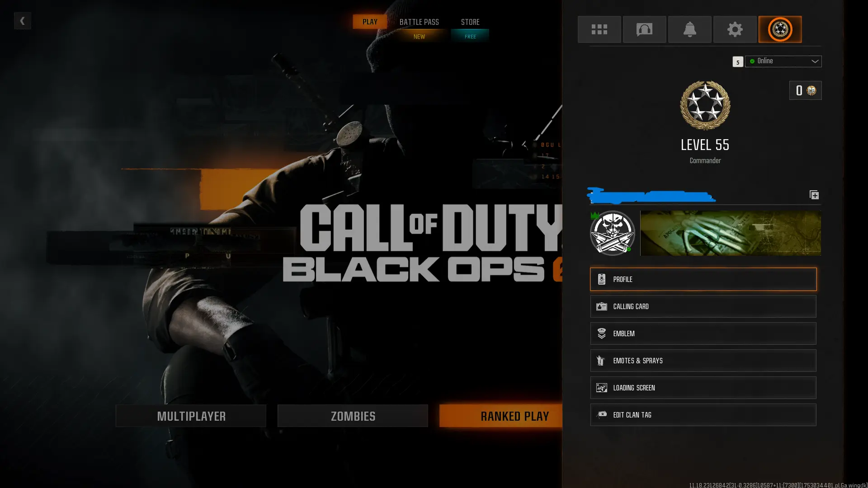Viewport: 868px width, 488px height.
Task: Click the add/copy icon beside player name
Action: (814, 195)
